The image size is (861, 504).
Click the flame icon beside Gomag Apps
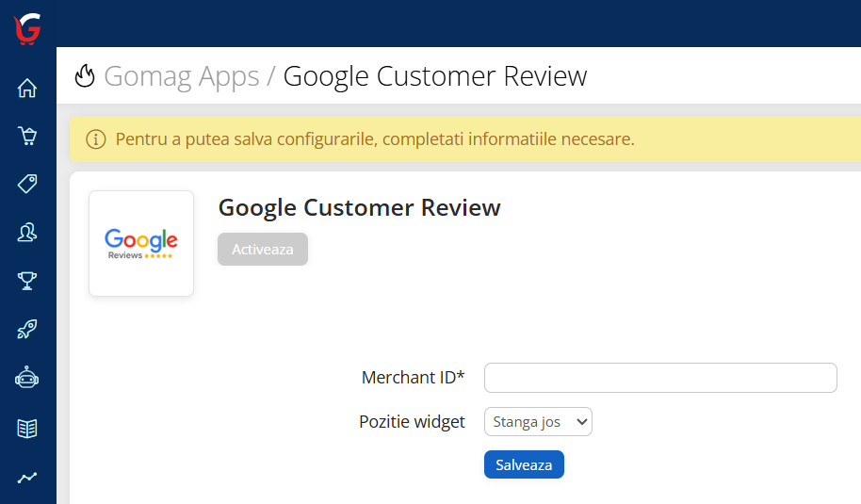point(85,75)
